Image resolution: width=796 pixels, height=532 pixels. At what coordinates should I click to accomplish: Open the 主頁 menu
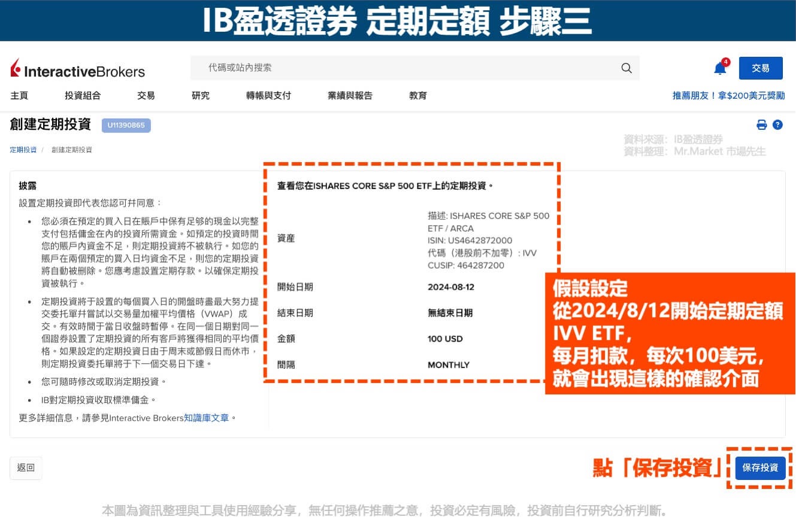click(x=19, y=96)
